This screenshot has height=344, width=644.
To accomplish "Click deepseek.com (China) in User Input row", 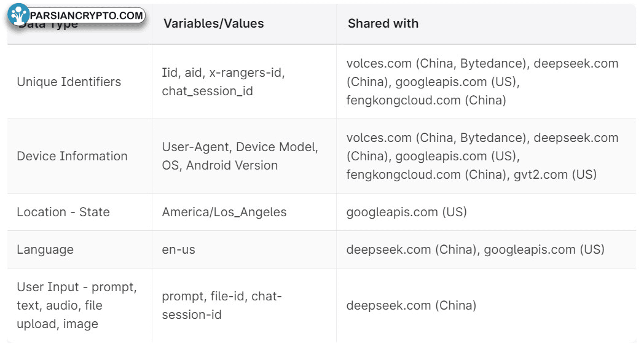I will (411, 305).
